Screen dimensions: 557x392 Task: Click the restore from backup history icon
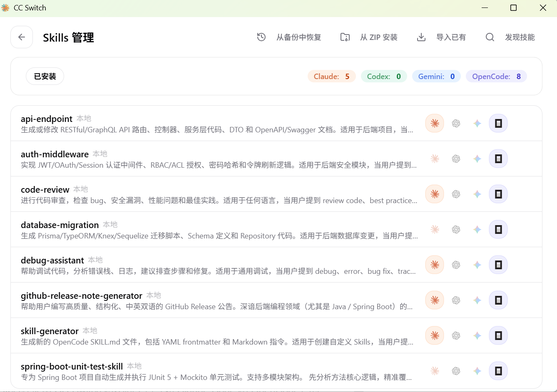[x=261, y=37]
